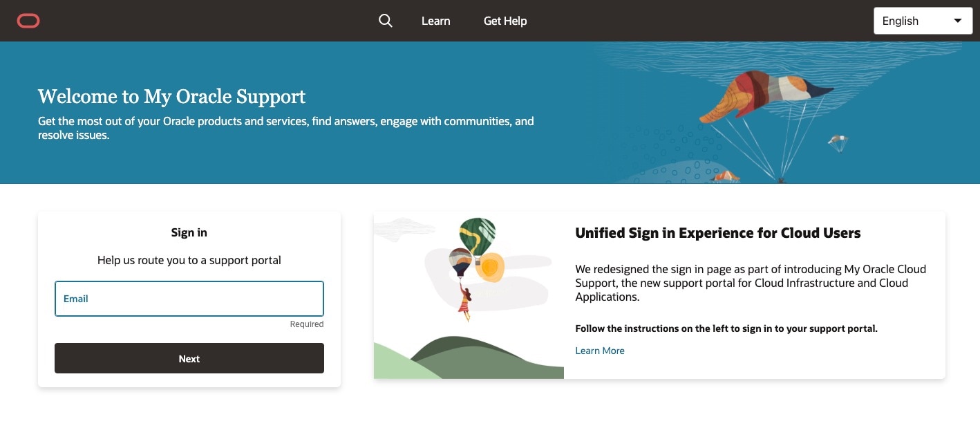This screenshot has height=437, width=980.
Task: Follow the Learn More link
Action: tap(600, 351)
